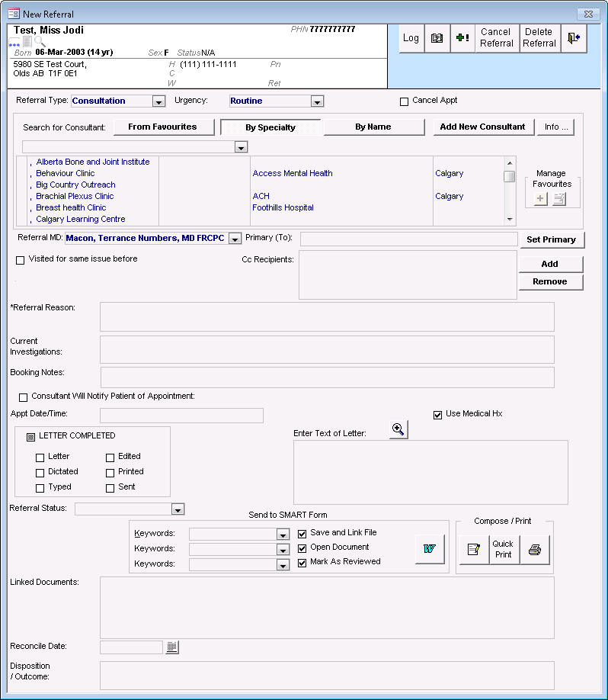Open the specialty dropdown above consultant list

(x=241, y=147)
